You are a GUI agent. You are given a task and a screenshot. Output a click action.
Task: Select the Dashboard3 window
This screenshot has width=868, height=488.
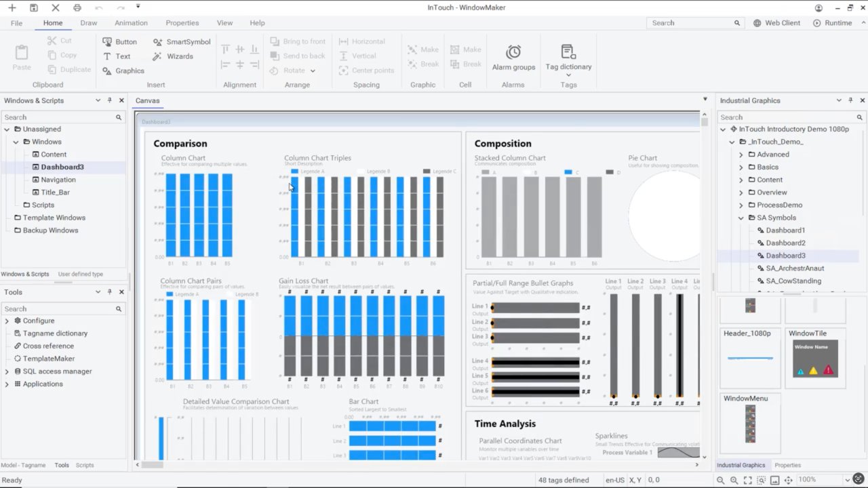[62, 167]
